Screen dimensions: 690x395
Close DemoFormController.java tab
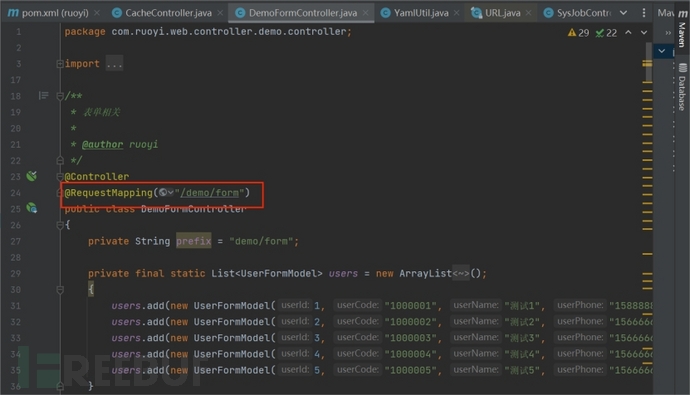tap(365, 13)
